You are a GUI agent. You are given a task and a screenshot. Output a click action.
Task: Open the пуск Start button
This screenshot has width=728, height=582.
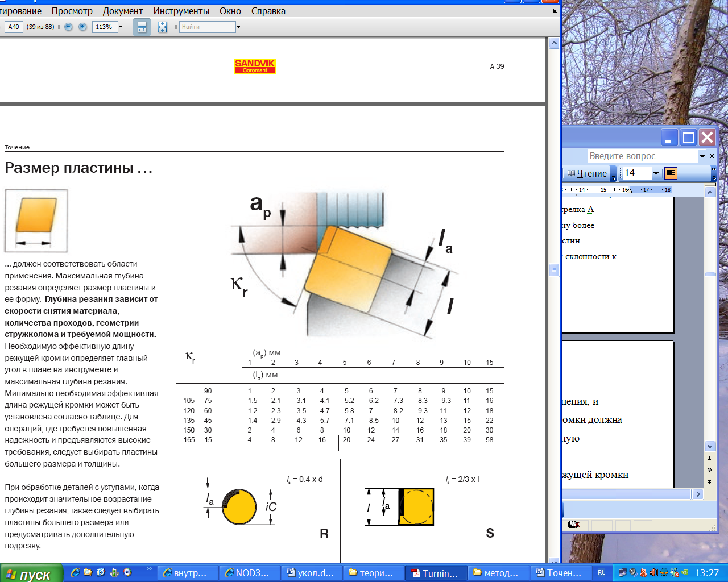[31, 573]
